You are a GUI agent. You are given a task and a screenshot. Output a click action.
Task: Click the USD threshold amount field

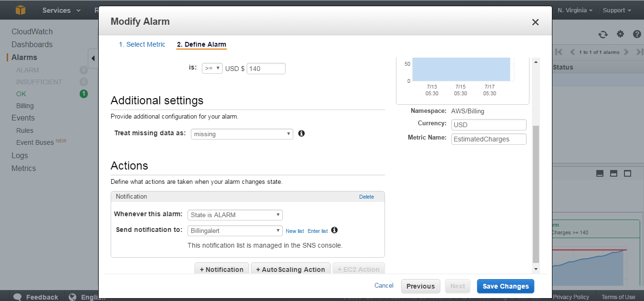[x=266, y=69]
